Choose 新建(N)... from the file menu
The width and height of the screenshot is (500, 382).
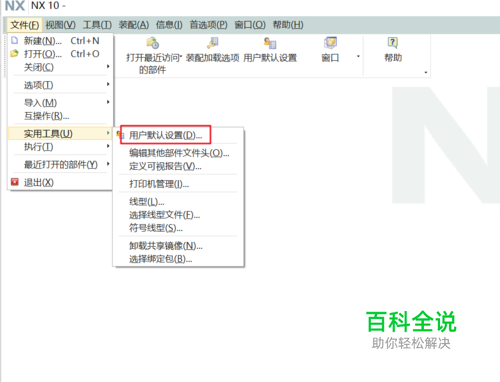tap(61, 41)
